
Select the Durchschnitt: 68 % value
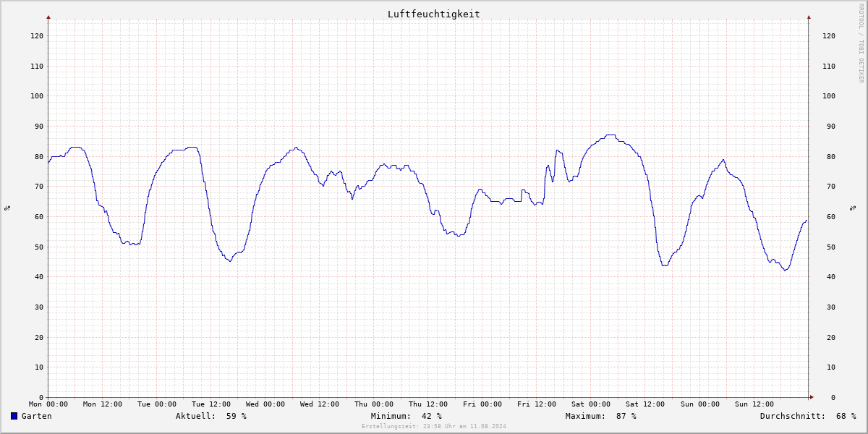(x=808, y=416)
